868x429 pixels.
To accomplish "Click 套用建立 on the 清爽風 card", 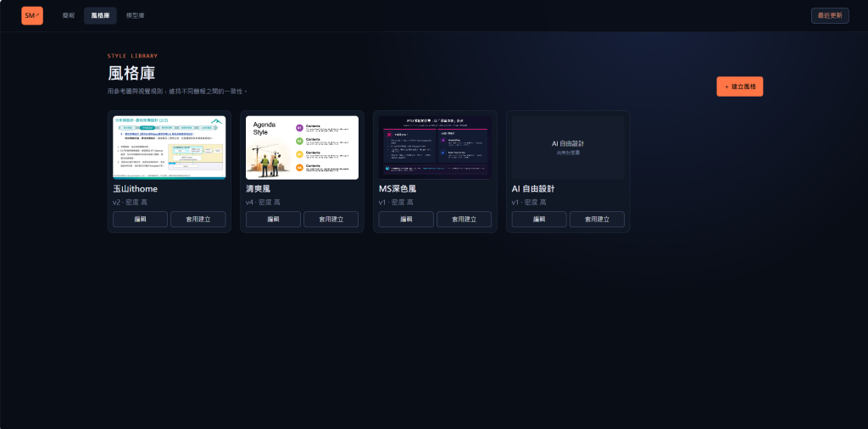I will (x=331, y=220).
